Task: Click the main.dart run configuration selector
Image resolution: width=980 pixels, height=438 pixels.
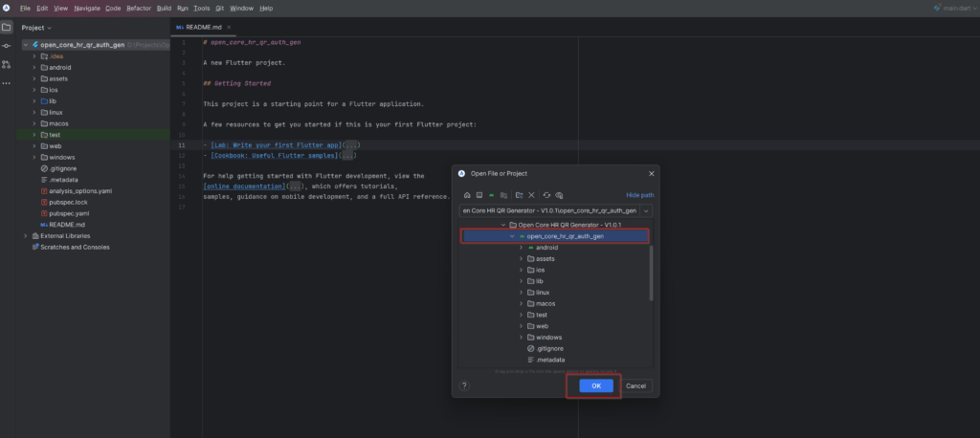Action: click(955, 8)
